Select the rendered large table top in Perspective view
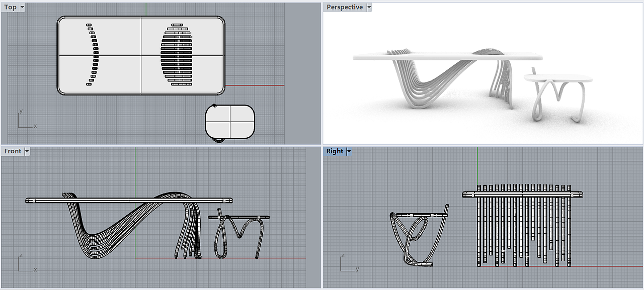This screenshot has width=644, height=290. point(448,56)
